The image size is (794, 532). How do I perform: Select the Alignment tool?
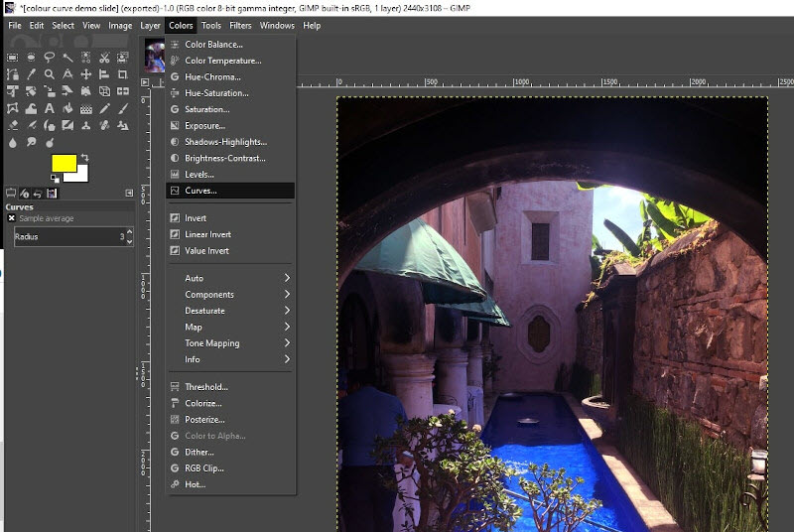pyautogui.click(x=104, y=74)
